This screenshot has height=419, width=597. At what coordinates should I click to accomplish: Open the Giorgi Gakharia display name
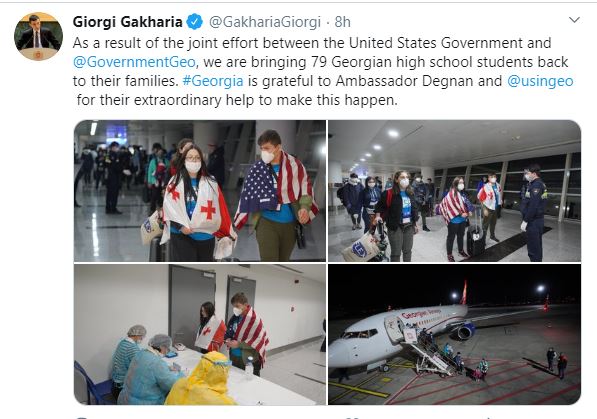point(128,22)
